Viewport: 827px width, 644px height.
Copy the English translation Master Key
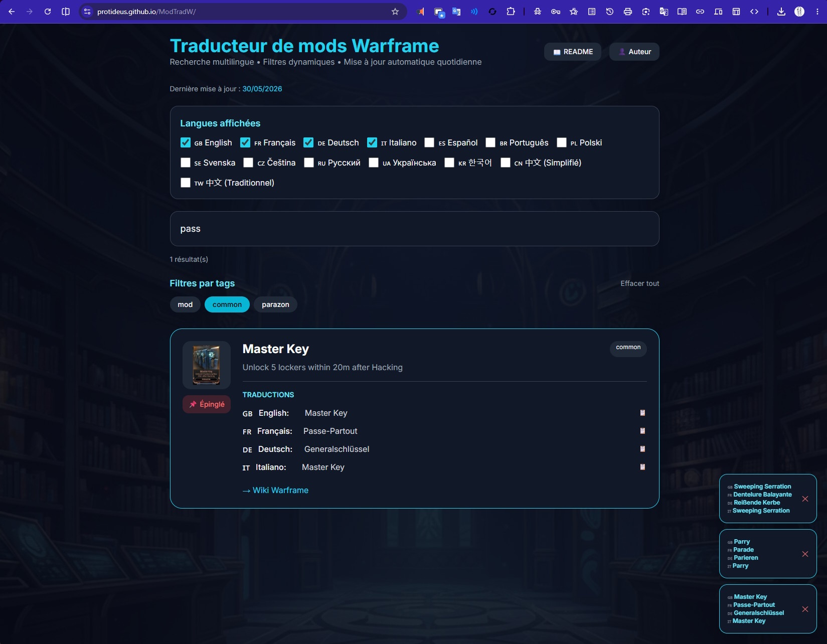(x=642, y=413)
